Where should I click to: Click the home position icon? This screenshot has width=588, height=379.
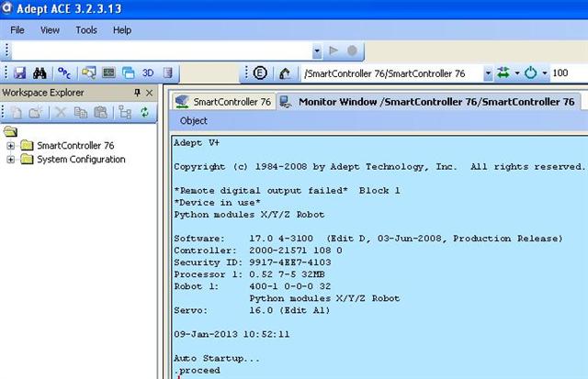tap(285, 73)
